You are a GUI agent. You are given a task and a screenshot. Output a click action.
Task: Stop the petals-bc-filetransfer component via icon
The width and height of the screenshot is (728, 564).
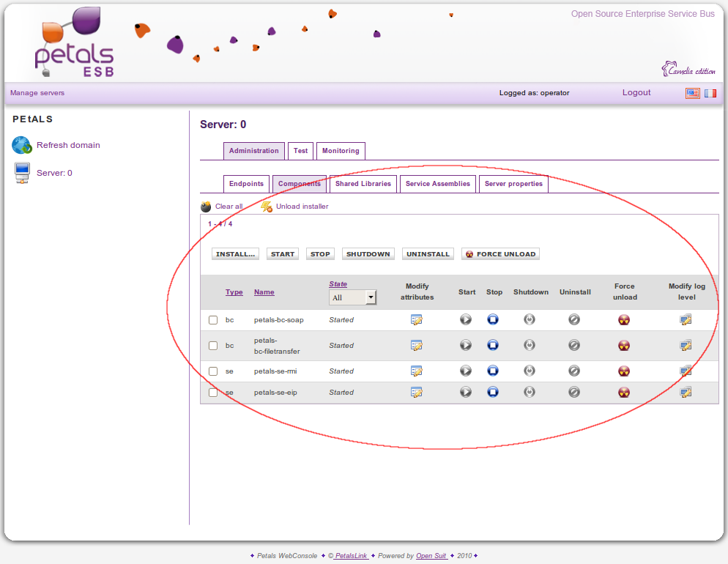coord(493,345)
